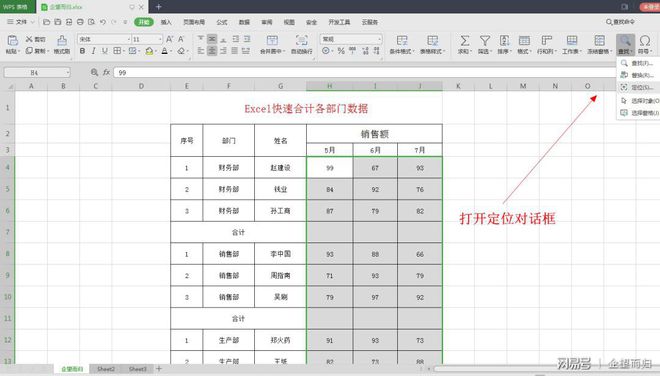Expand the font name dropdown
The width and height of the screenshot is (660, 376).
coord(128,39)
